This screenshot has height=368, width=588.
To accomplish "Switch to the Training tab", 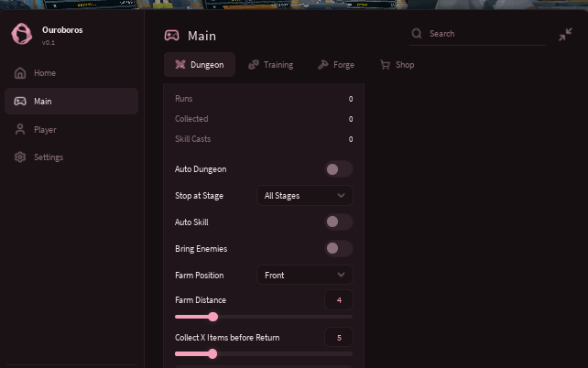I will 271,64.
